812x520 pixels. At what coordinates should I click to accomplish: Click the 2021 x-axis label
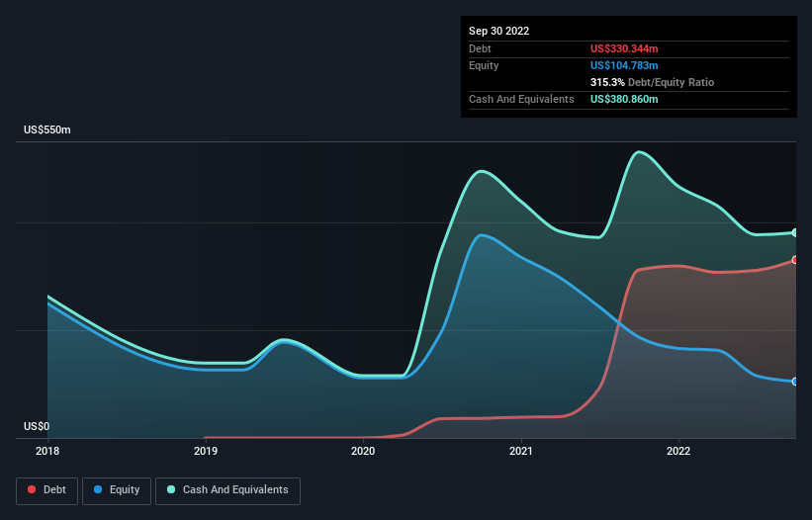(521, 451)
